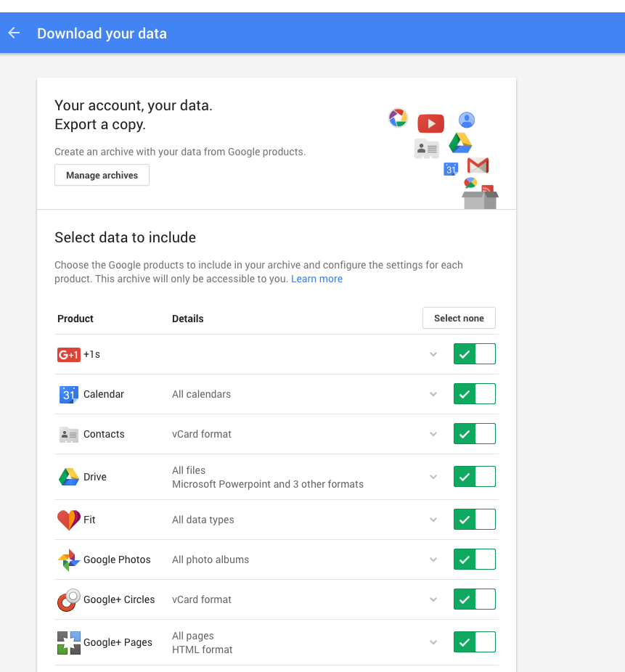625x672 pixels.
Task: Toggle Google+ Circles export off
Action: 475,599
